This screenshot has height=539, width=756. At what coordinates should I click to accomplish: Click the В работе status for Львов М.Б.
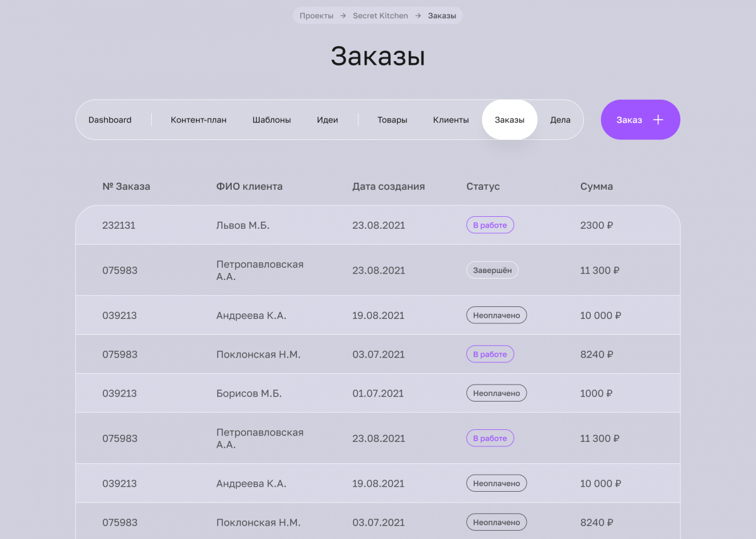(x=490, y=225)
